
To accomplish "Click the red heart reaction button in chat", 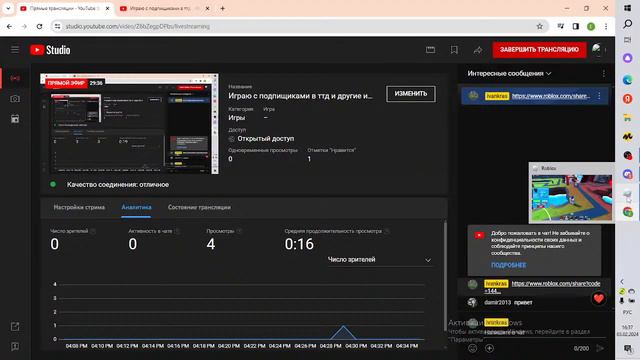I will coord(598,299).
